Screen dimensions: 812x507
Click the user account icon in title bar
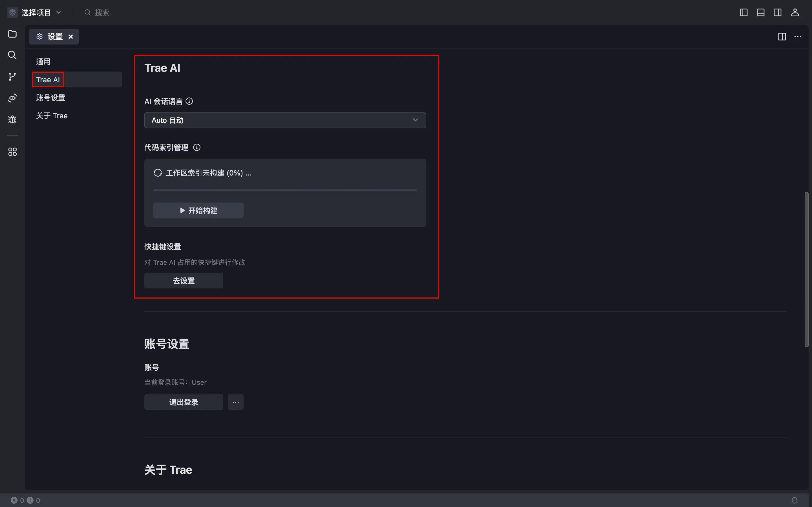(795, 13)
